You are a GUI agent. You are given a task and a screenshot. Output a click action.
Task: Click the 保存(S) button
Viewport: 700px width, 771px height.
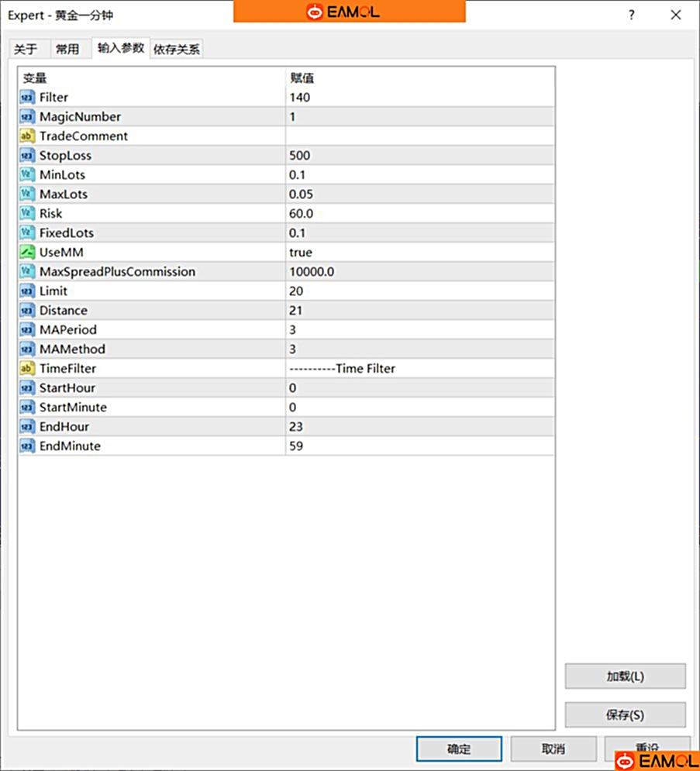click(x=625, y=714)
